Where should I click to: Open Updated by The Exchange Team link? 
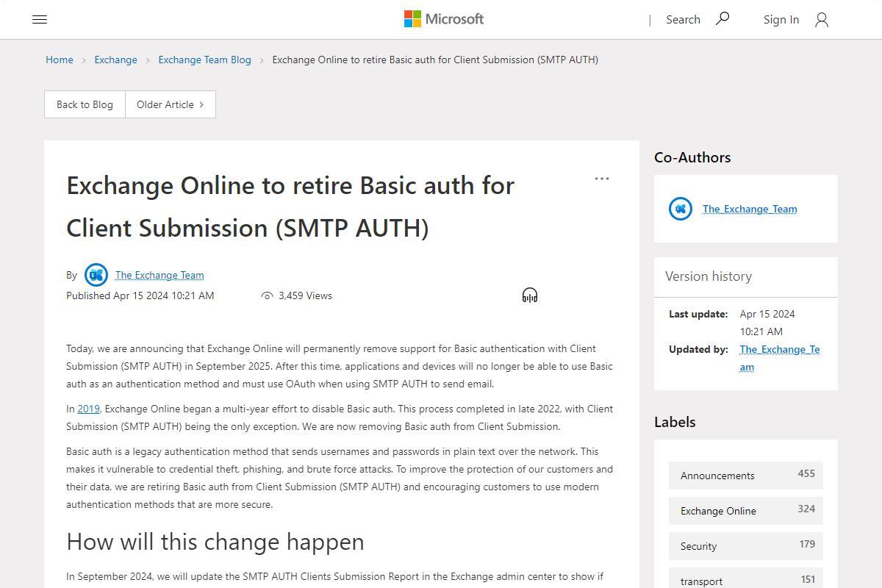[780, 358]
